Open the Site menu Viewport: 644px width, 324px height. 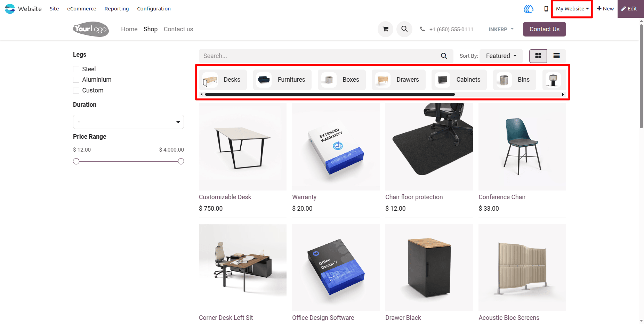tap(54, 9)
